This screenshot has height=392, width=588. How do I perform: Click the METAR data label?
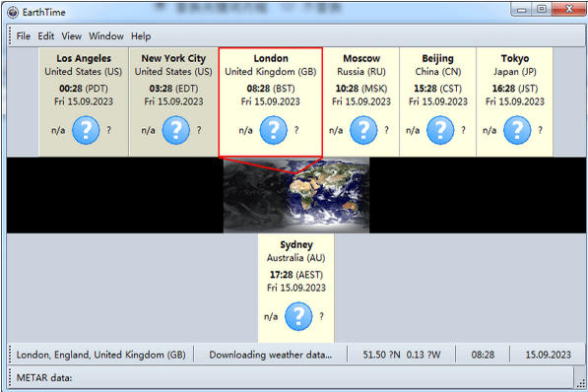pyautogui.click(x=44, y=378)
